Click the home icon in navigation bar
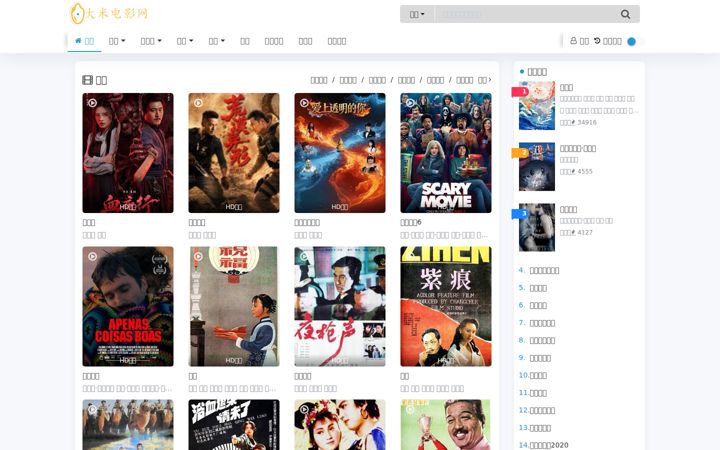The height and width of the screenshot is (450, 720). [x=78, y=41]
